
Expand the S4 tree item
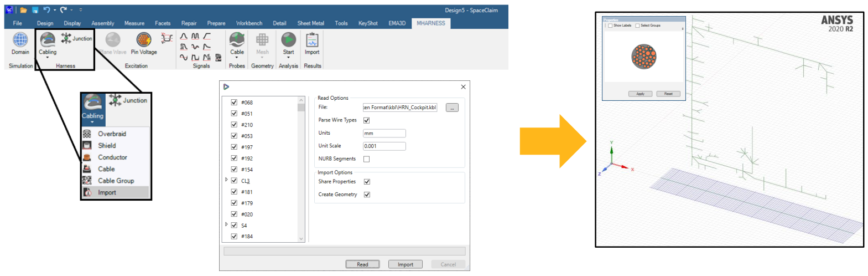(x=226, y=224)
